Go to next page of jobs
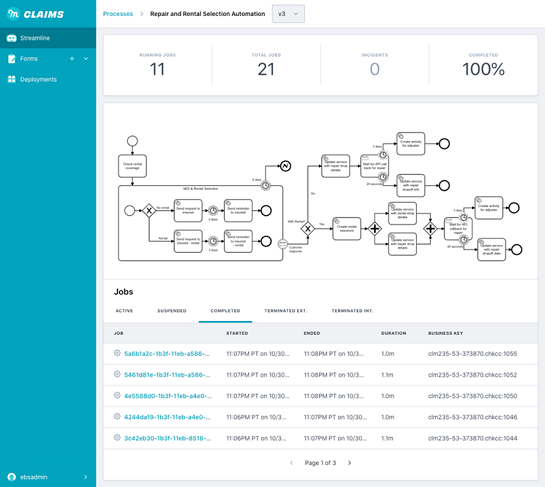545x487 pixels. pyautogui.click(x=350, y=463)
